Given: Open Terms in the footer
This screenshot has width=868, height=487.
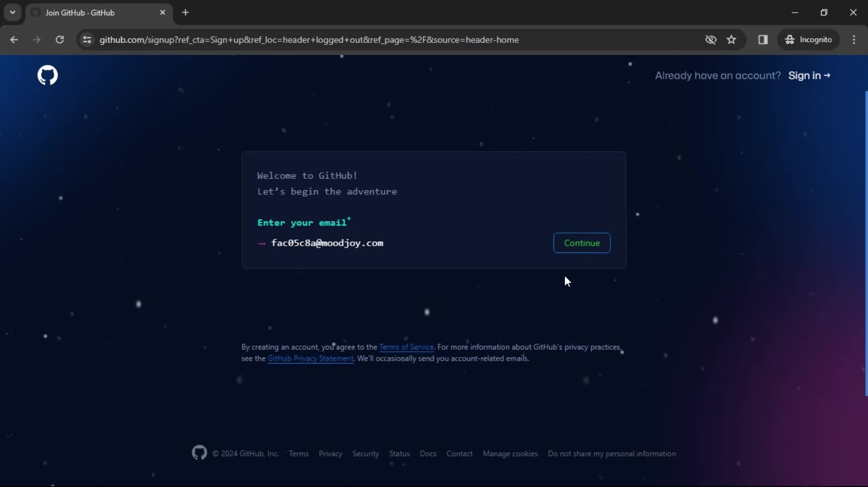Looking at the screenshot, I should click(299, 454).
